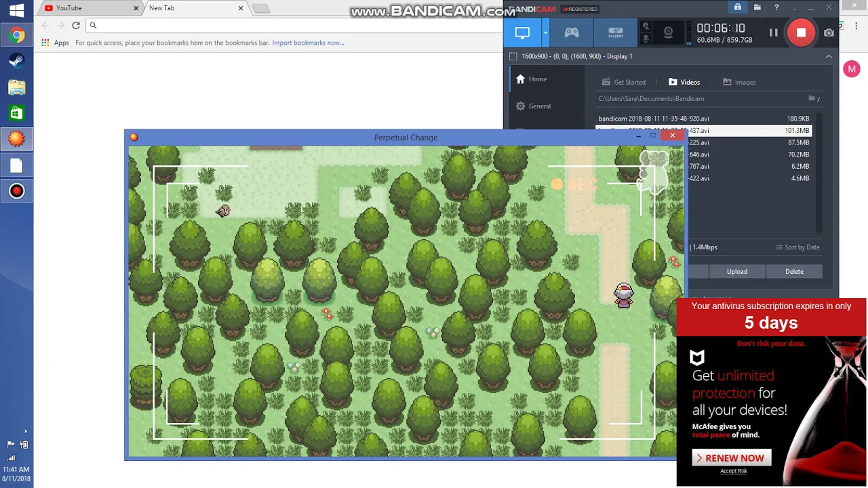The image size is (868, 488).
Task: Click Import bookmarks now link
Action: point(308,43)
